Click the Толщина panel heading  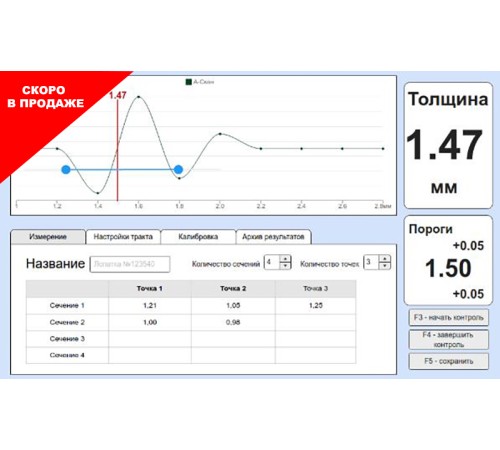[x=448, y=100]
